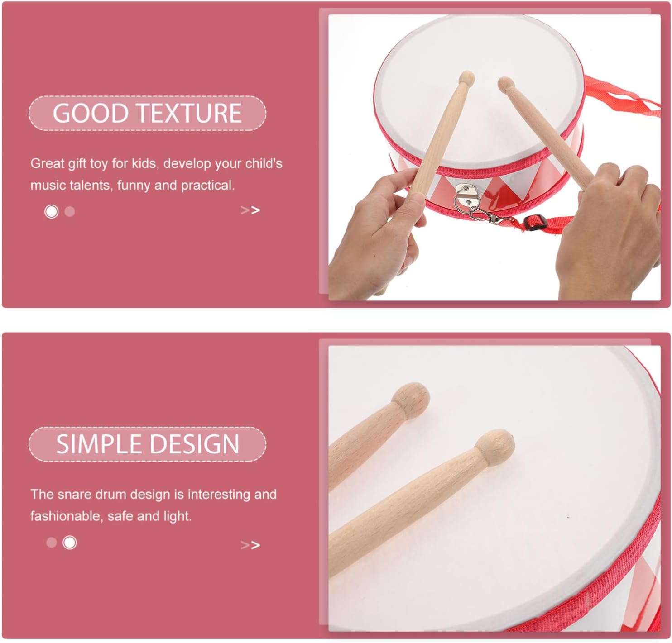Image resolution: width=672 pixels, height=643 pixels.
Task: Click the right drumstick tip in the top photo
Action: pyautogui.click(x=506, y=85)
